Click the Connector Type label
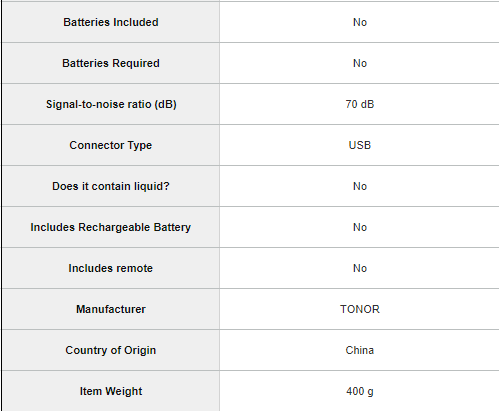499x411 pixels. coord(111,145)
